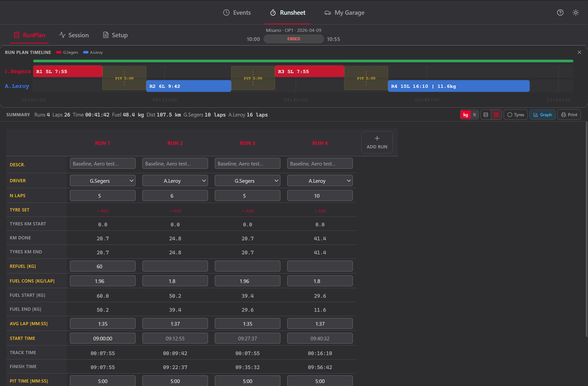Click the help question-mark icon
Screen dimensions: 588x386
(560, 12)
